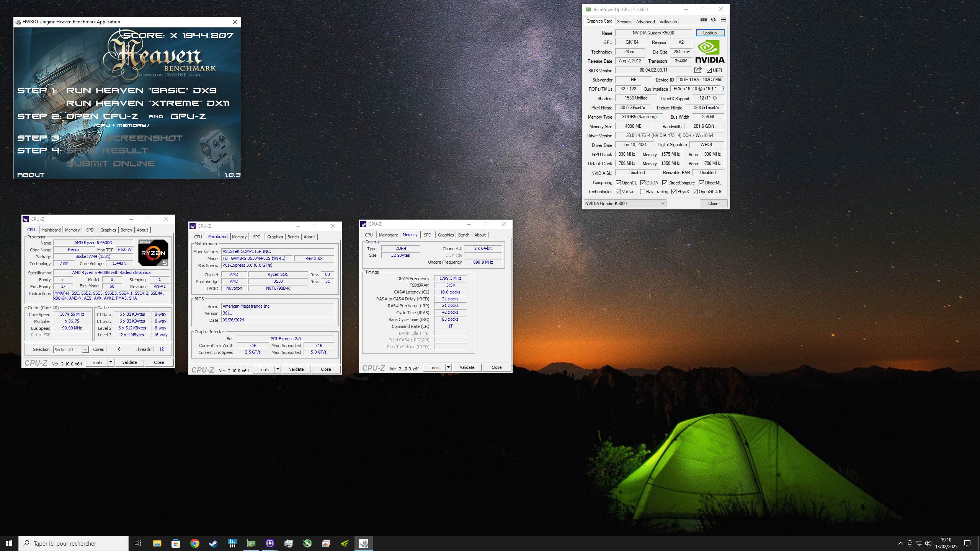Open the Windows Start menu
This screenshot has height=551, width=980.
coord(9,543)
